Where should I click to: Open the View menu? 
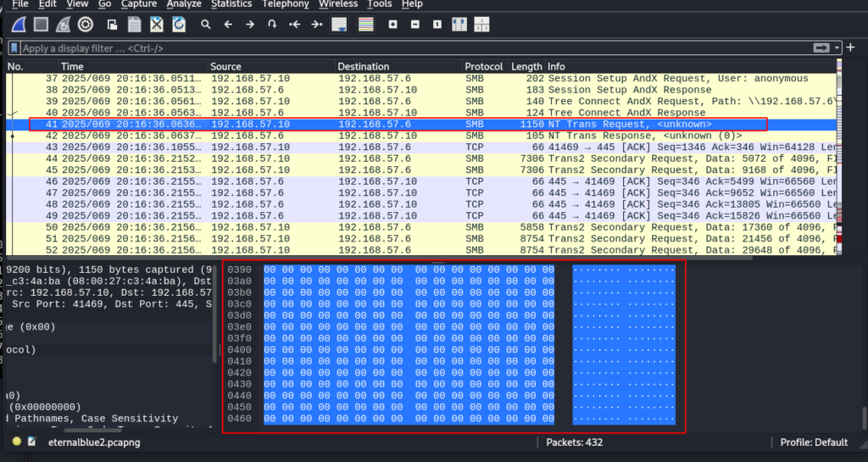[77, 4]
